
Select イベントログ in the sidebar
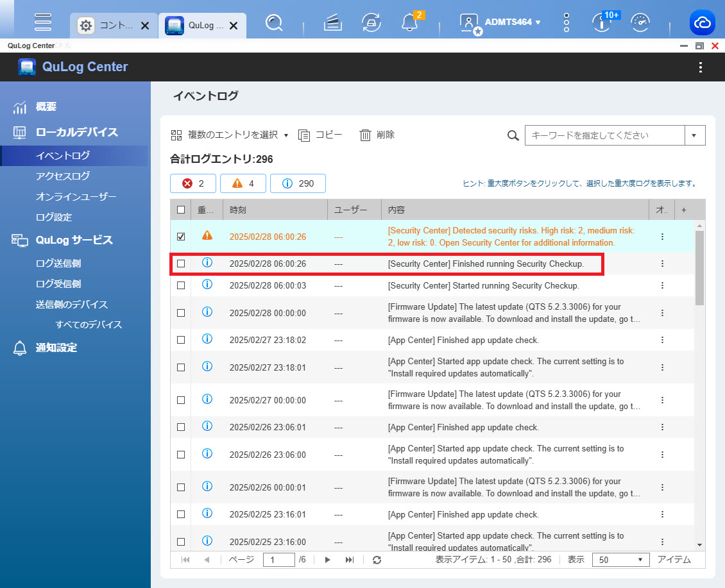tap(63, 156)
